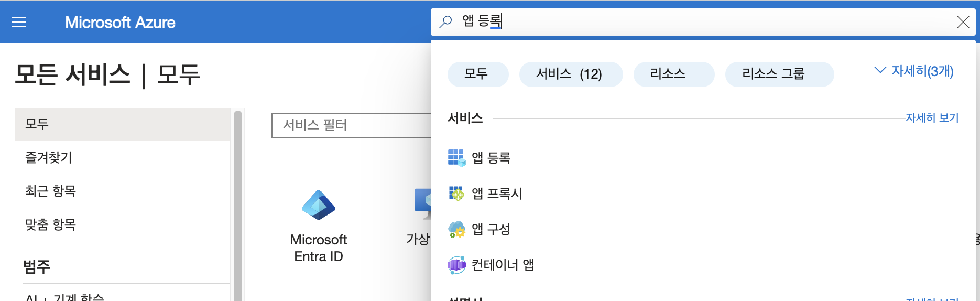The image size is (980, 301).
Task: Click the Microsoft Entra ID icon
Action: click(x=319, y=205)
